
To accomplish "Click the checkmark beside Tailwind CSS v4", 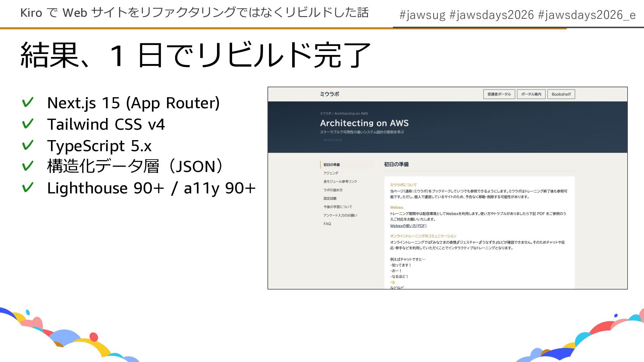I will (x=28, y=124).
